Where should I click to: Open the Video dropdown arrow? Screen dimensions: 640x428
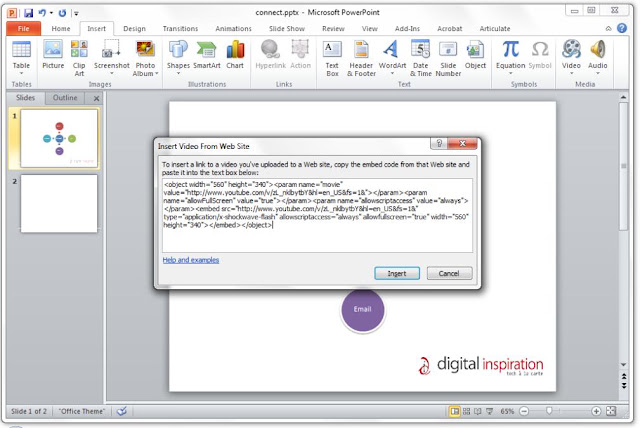point(571,73)
